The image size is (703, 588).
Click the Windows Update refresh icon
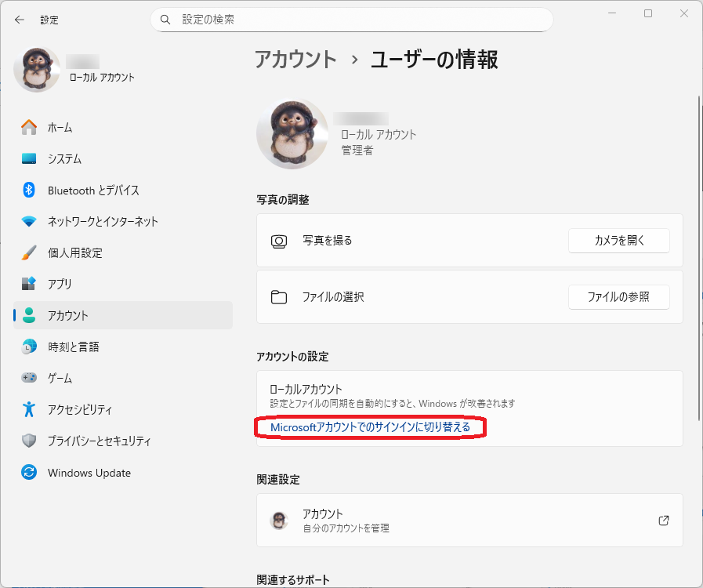tap(29, 472)
